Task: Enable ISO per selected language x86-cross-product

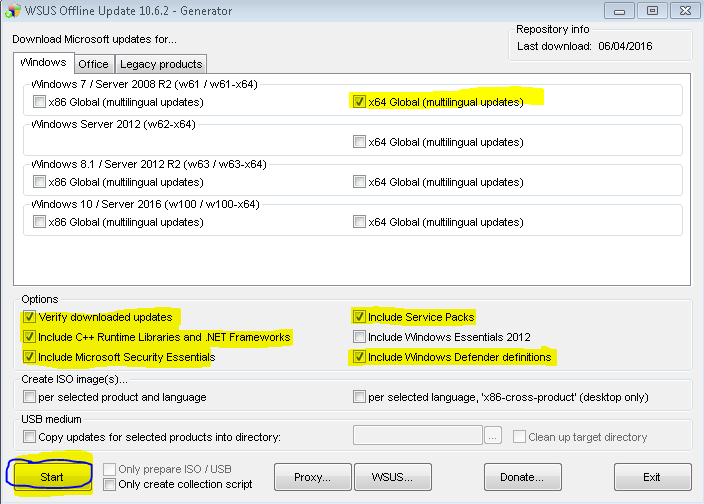Action: tap(359, 397)
